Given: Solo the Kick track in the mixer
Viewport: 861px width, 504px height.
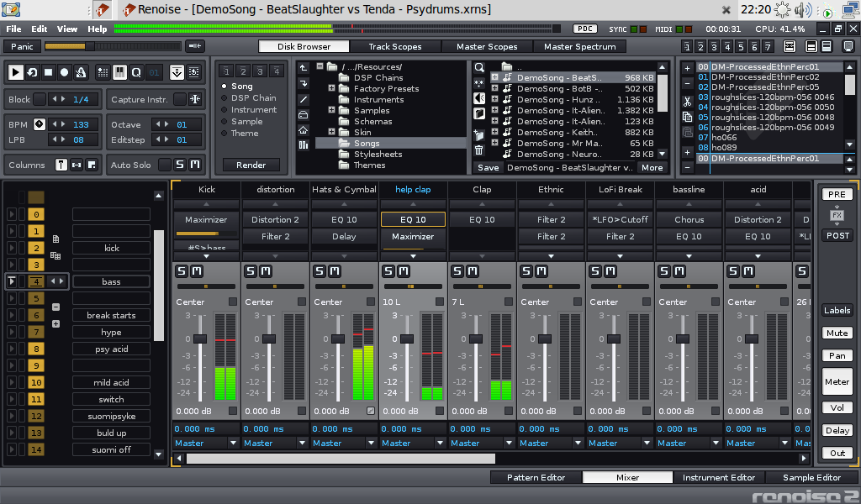Looking at the screenshot, I should click(x=180, y=270).
